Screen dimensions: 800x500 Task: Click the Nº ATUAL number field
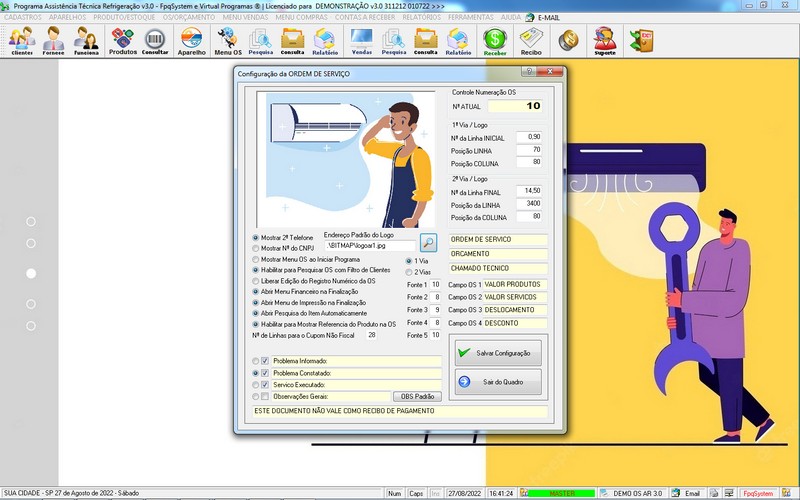point(514,105)
